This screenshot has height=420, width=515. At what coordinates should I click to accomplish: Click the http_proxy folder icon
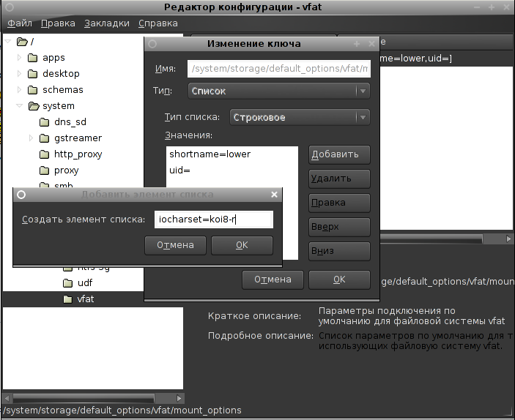click(x=45, y=154)
